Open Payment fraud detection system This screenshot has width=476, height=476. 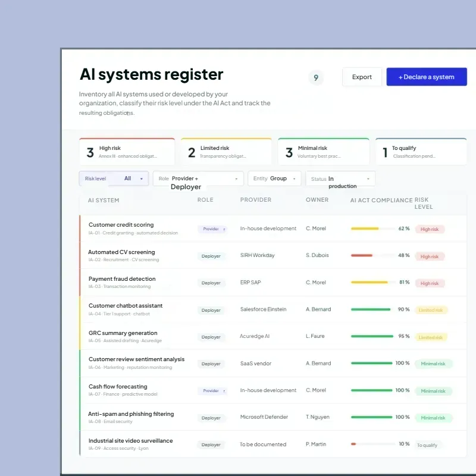point(122,279)
